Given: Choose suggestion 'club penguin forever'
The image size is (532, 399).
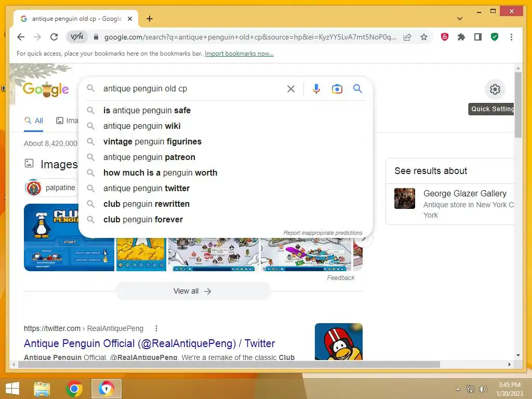Looking at the screenshot, I should pyautogui.click(x=225, y=220).
